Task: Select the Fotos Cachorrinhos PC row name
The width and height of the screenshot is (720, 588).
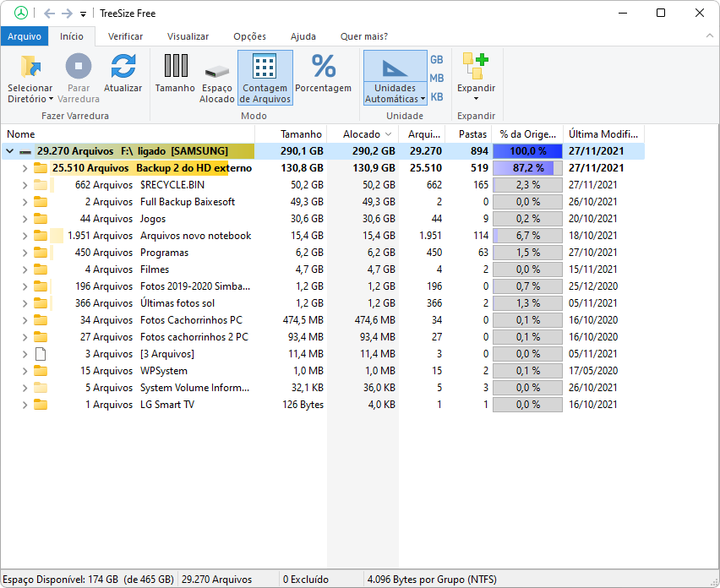Action: pyautogui.click(x=191, y=320)
